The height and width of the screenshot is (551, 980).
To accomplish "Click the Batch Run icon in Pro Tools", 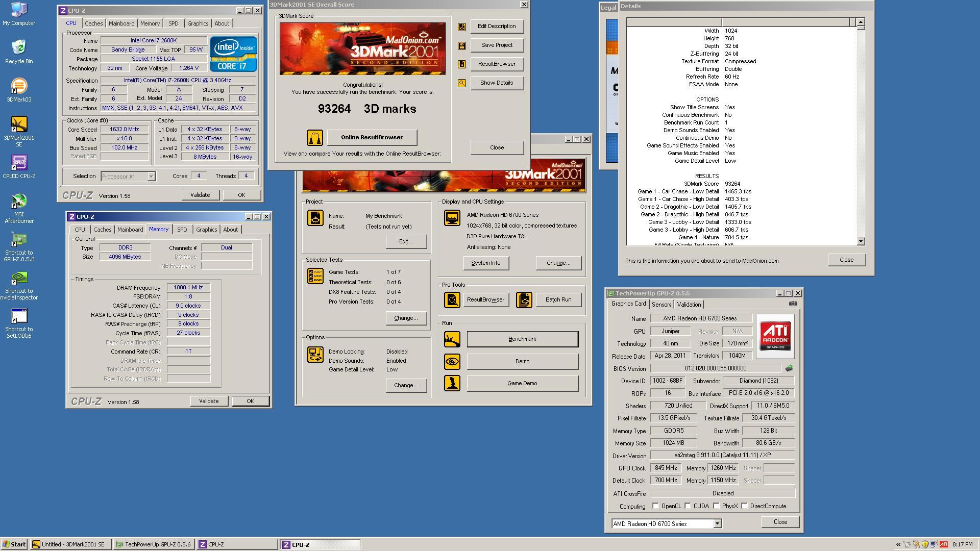I will click(x=524, y=300).
